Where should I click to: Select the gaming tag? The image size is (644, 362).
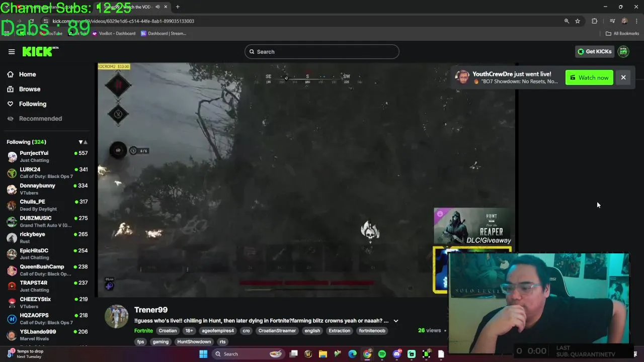pyautogui.click(x=160, y=342)
